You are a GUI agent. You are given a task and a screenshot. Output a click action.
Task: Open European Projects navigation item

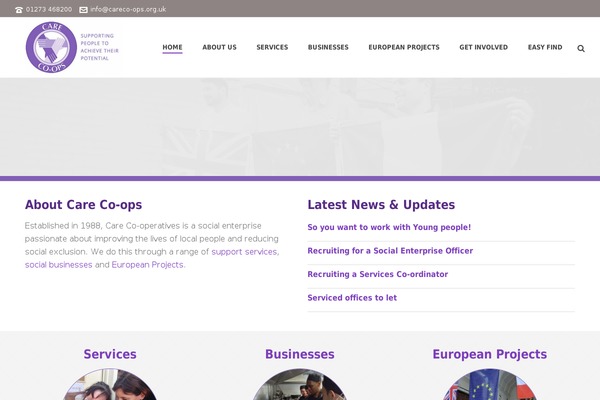404,47
